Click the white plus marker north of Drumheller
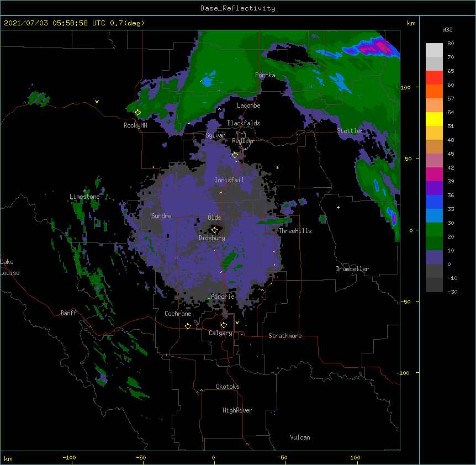Viewport: 476px width, 465px height. 338,207
